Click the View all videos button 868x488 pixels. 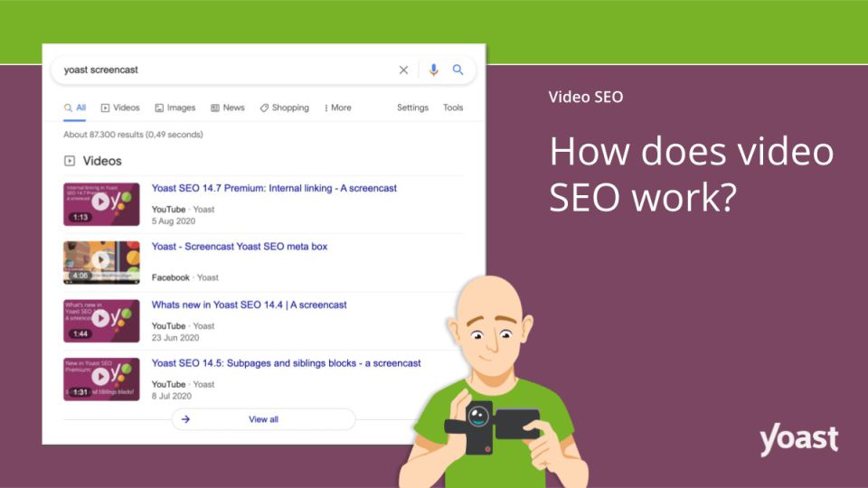[x=263, y=419]
